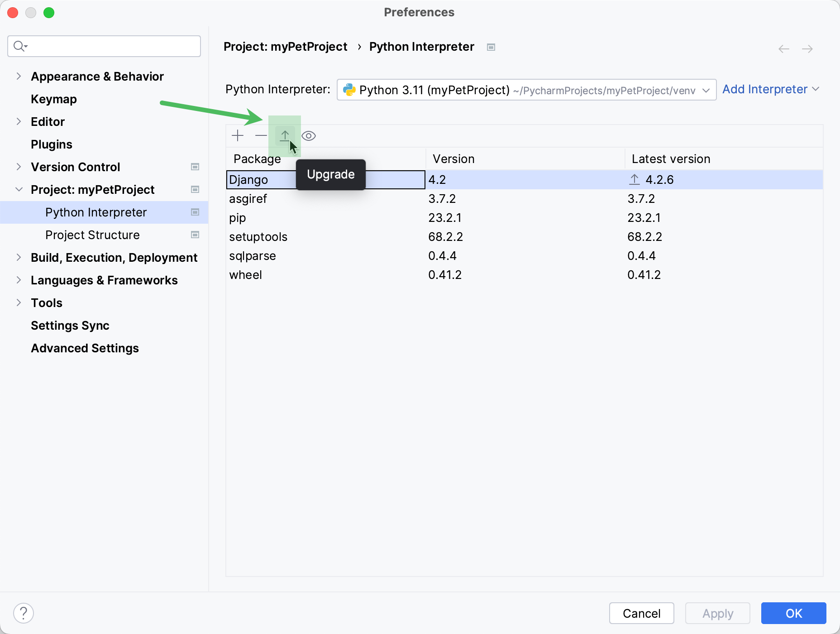Viewport: 840px width, 634px height.
Task: Upgrade Django using the up-arrow icon
Action: coord(285,135)
